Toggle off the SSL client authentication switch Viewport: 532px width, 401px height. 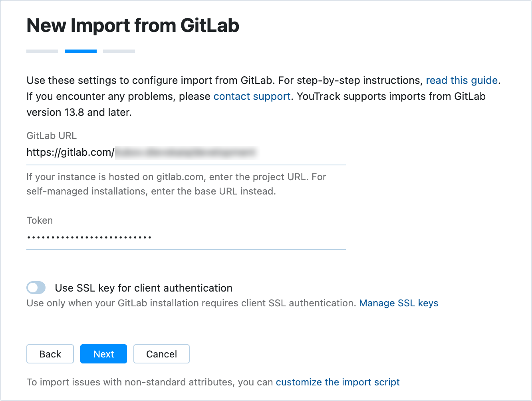(x=36, y=288)
